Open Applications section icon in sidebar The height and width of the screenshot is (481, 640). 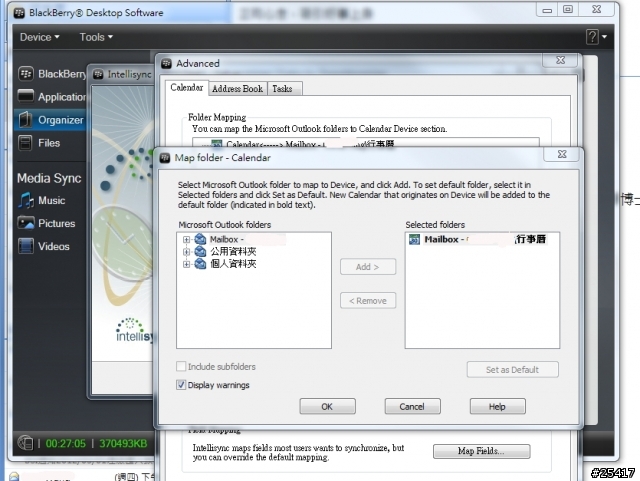(x=26, y=96)
